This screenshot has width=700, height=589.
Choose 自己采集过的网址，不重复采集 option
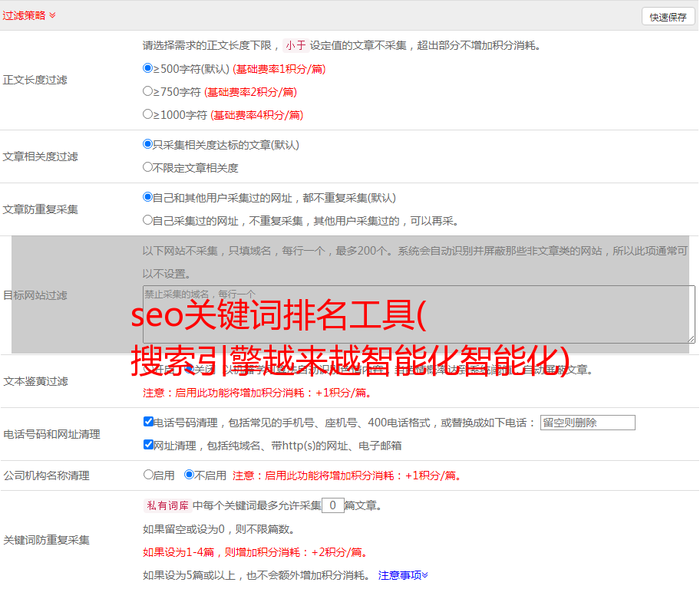[x=148, y=220]
